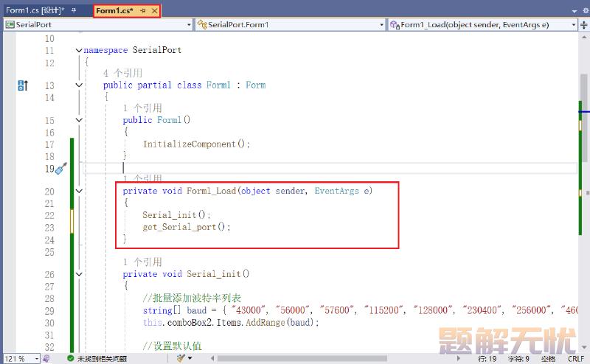Open the document window options gear

pos(586,11)
